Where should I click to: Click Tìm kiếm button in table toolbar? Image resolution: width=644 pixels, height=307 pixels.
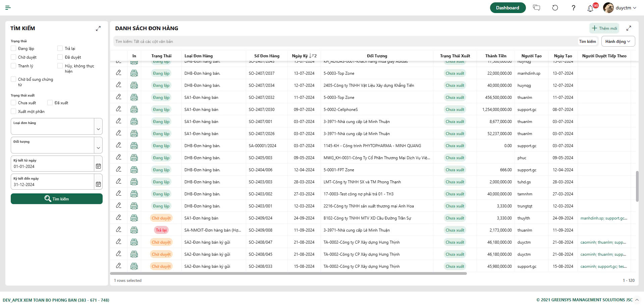(x=588, y=42)
